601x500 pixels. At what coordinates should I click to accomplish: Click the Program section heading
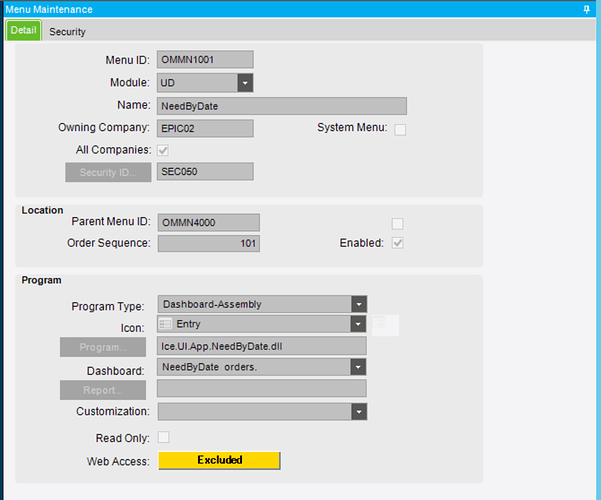click(x=41, y=280)
